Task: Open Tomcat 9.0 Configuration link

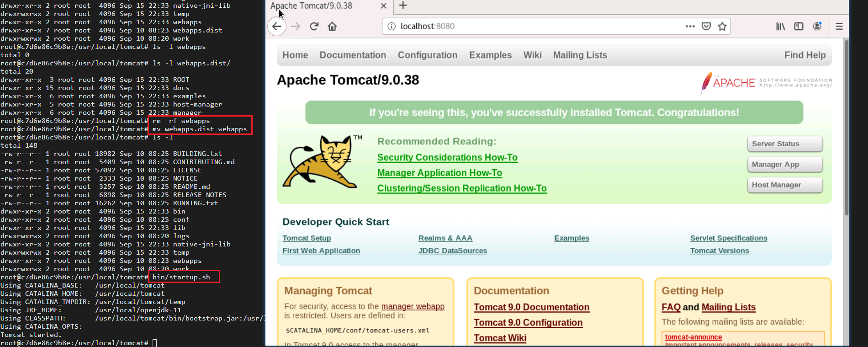Action: pyautogui.click(x=528, y=323)
